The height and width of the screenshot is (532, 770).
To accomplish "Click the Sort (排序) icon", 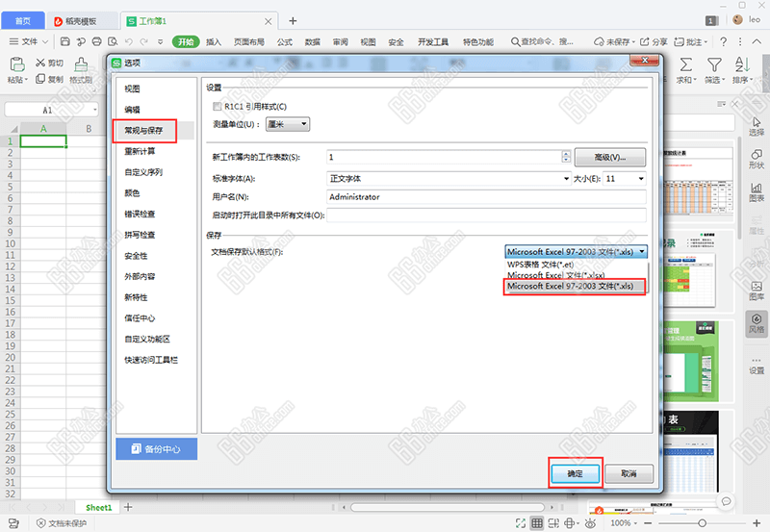I will 742,64.
